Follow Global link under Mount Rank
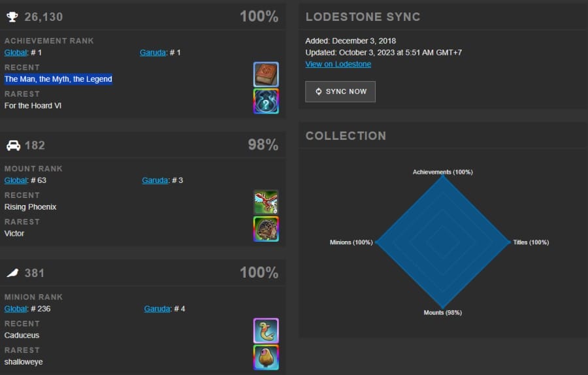 pyautogui.click(x=16, y=180)
